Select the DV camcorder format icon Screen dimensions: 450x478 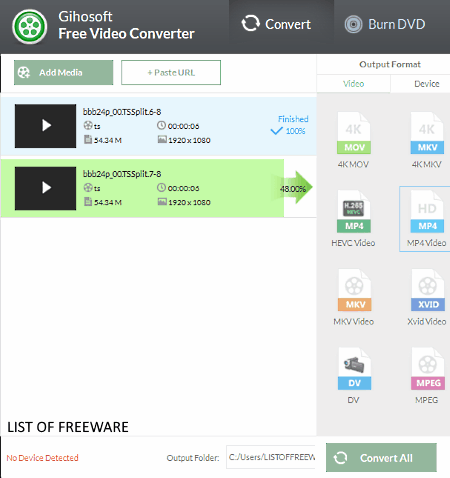(354, 369)
